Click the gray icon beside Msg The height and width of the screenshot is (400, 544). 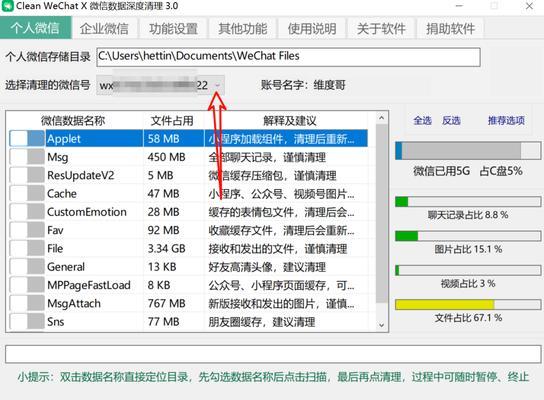click(x=36, y=157)
